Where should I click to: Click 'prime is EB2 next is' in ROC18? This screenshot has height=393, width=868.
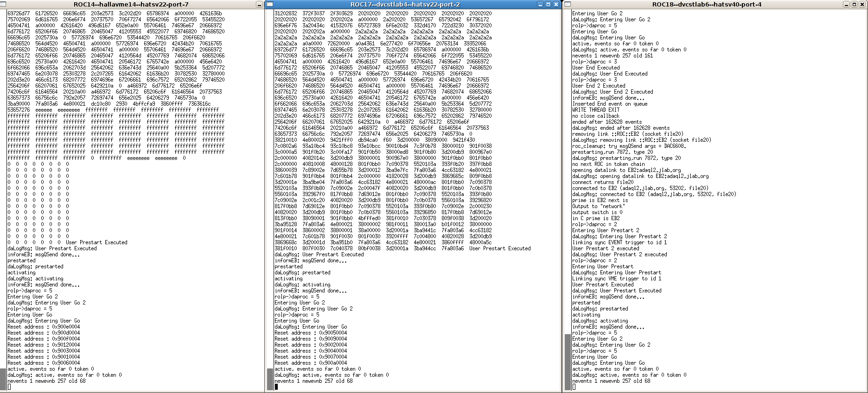click(x=600, y=200)
